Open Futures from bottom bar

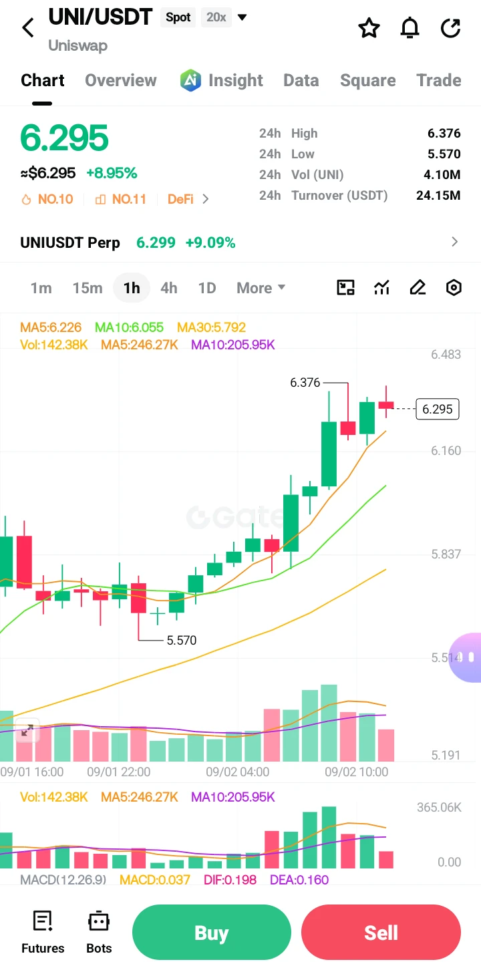pyautogui.click(x=43, y=933)
